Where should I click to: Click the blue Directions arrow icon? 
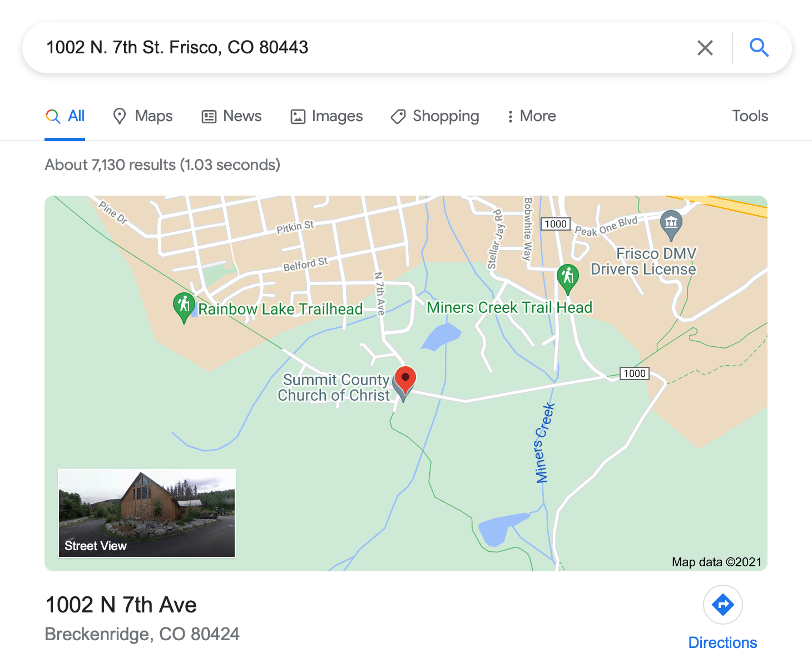pos(722,605)
